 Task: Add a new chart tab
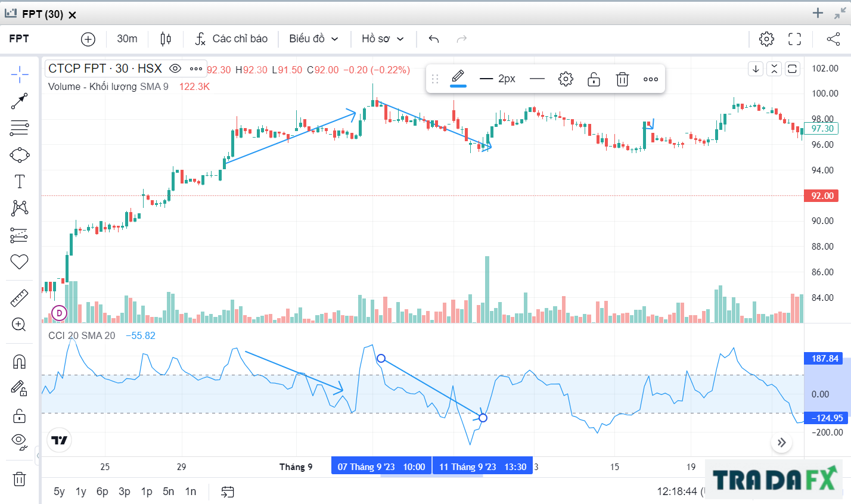pos(818,13)
